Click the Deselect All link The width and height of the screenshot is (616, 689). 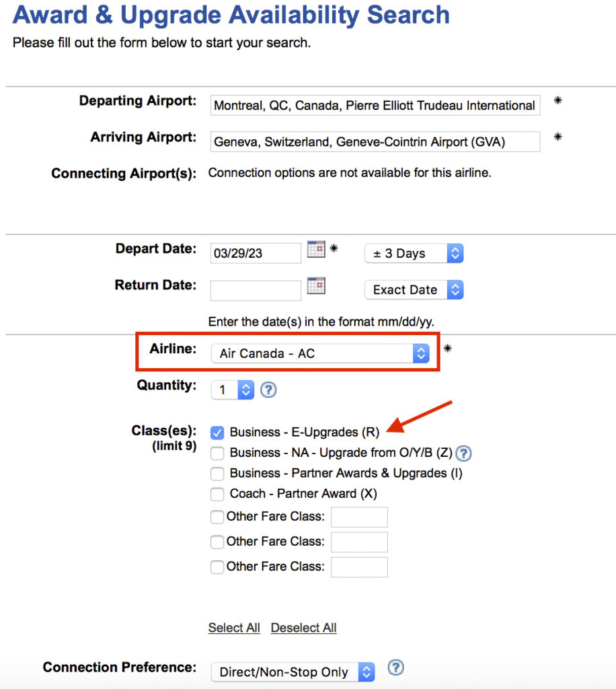click(303, 628)
